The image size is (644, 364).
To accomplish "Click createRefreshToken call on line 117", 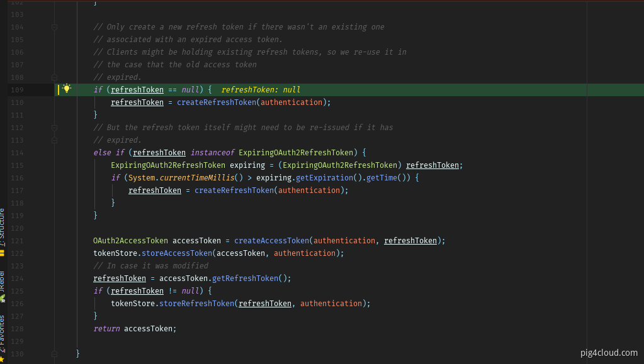I will pos(235,190).
